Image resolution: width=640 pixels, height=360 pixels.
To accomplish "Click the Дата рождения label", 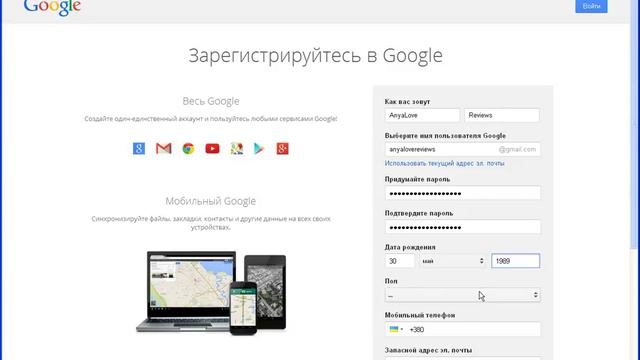I will pos(410,247).
